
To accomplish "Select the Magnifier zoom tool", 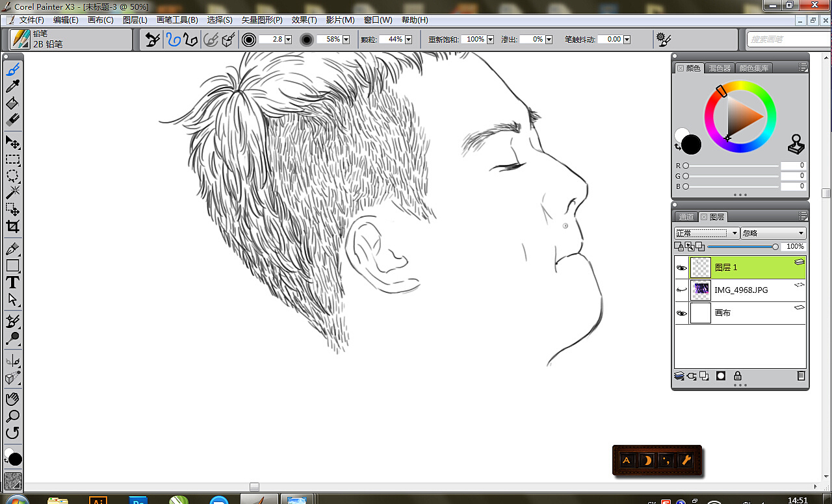I will (x=12, y=416).
